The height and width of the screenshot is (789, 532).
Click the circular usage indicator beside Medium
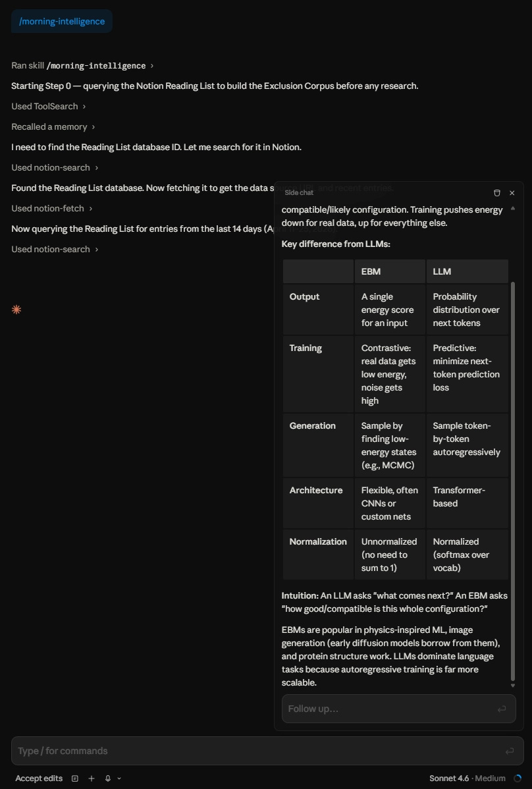(518, 778)
